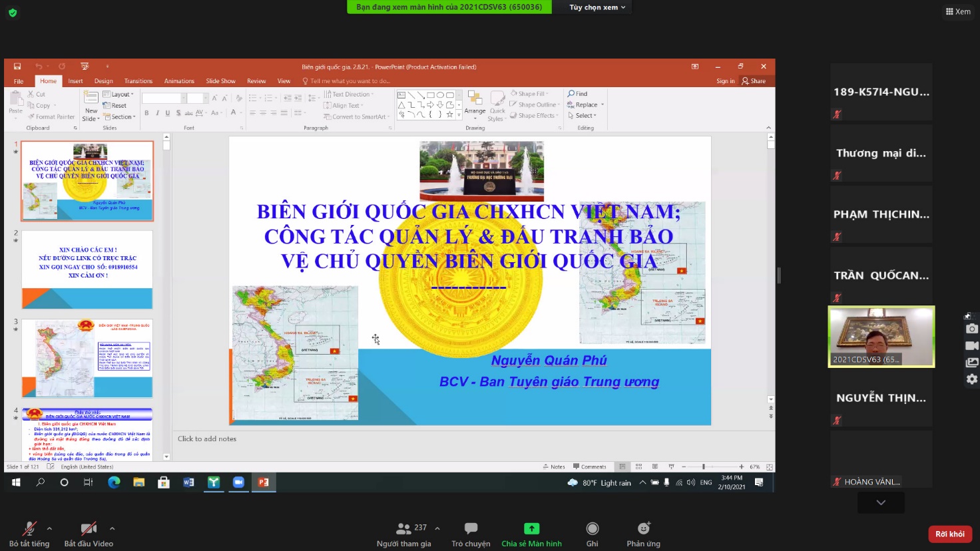Turn on the camera (Bắt đầu Video)
Screen dimensions: 980x551
point(88,529)
